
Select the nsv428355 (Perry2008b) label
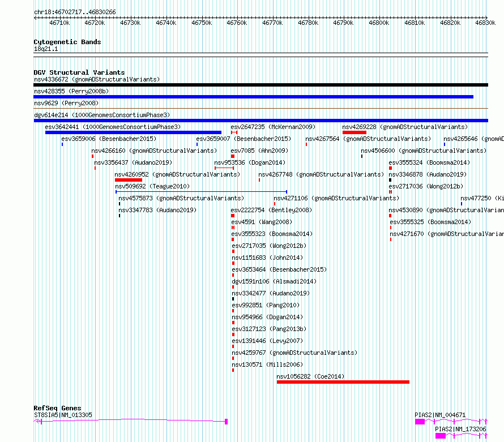[71, 91]
